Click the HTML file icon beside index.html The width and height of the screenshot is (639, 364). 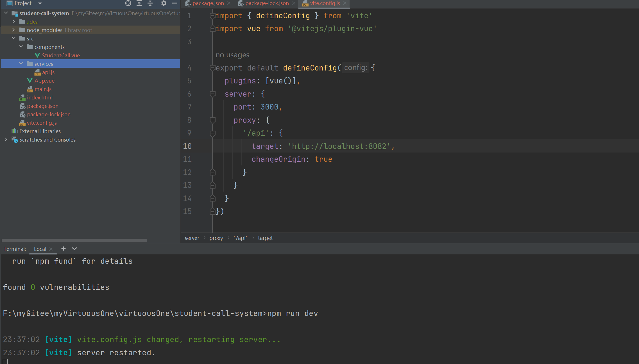pyautogui.click(x=22, y=98)
